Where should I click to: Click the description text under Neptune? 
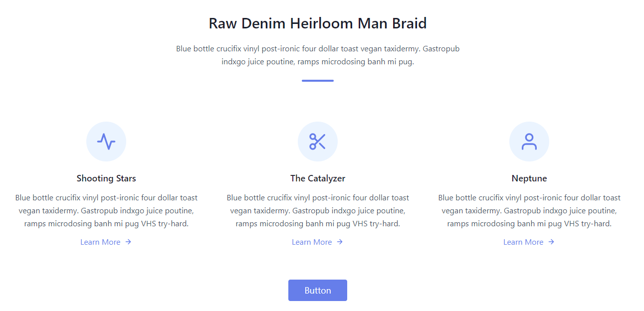point(529,211)
